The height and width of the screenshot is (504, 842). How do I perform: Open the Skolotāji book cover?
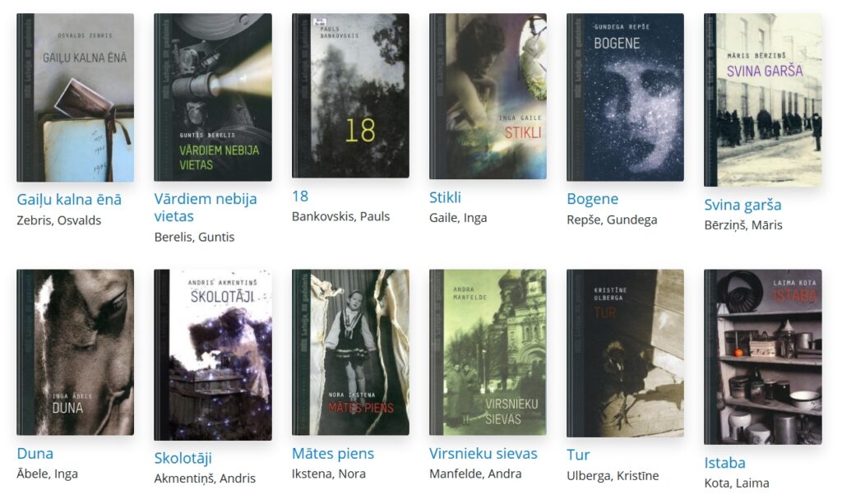213,355
